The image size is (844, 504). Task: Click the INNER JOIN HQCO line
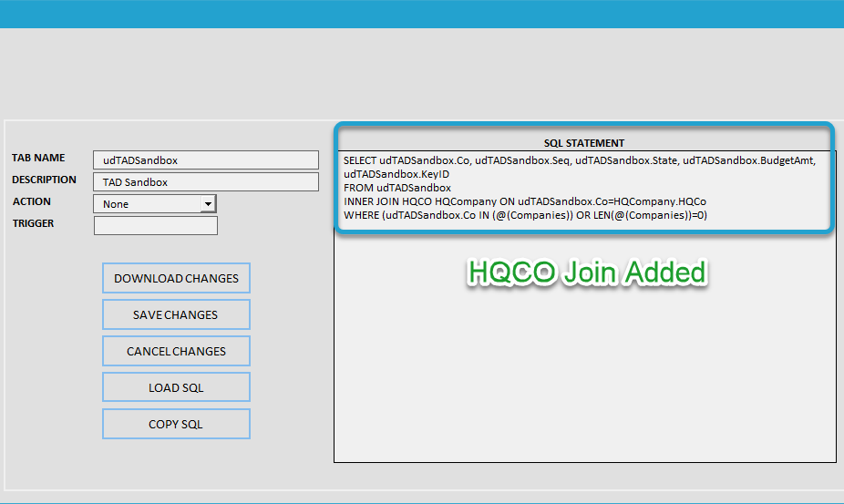pyautogui.click(x=525, y=201)
